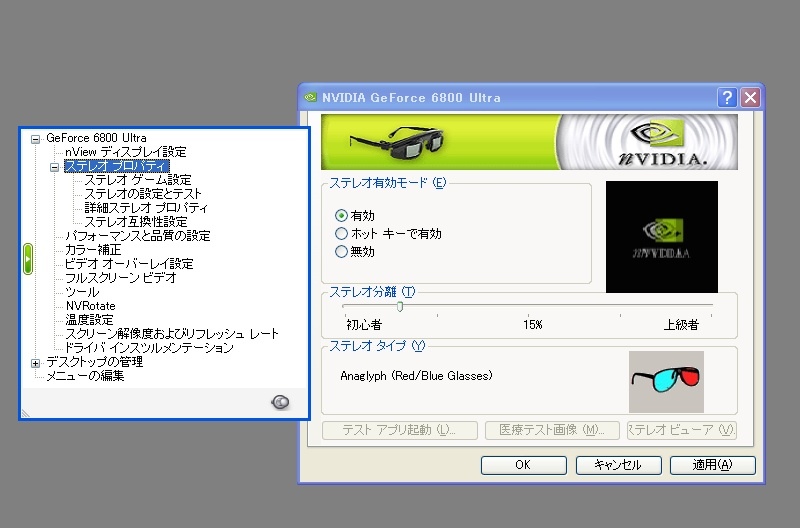The image size is (800, 528).
Task: Open ビデオ オーバーレイ設定 tree item
Action: click(x=129, y=264)
